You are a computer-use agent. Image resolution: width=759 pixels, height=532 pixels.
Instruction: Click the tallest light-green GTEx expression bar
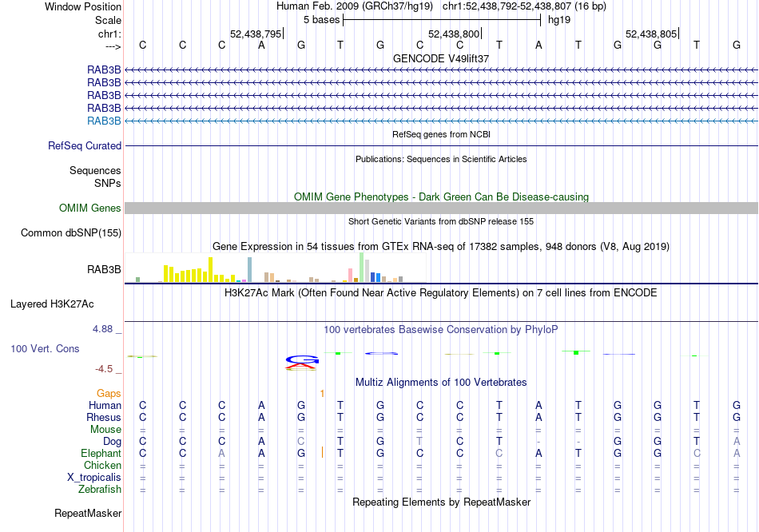tap(362, 268)
